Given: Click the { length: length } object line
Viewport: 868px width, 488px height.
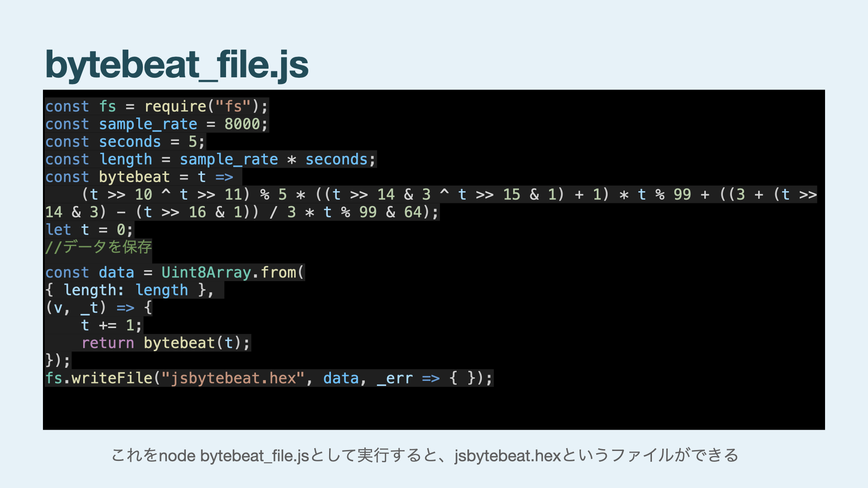Looking at the screenshot, I should (129, 290).
